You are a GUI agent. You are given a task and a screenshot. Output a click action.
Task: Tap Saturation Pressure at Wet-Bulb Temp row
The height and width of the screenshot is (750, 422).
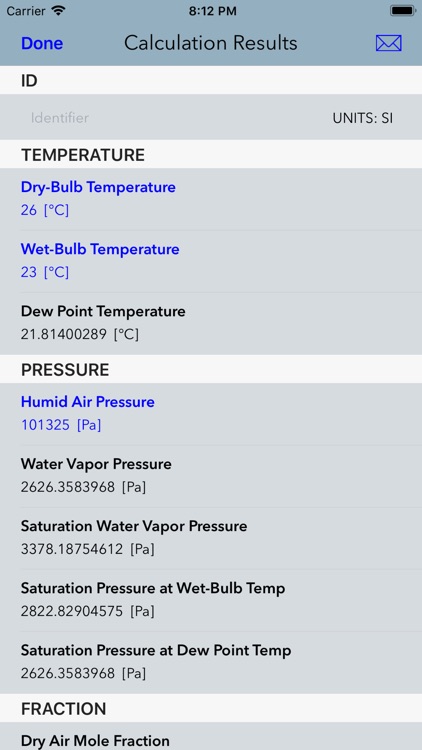pos(211,600)
